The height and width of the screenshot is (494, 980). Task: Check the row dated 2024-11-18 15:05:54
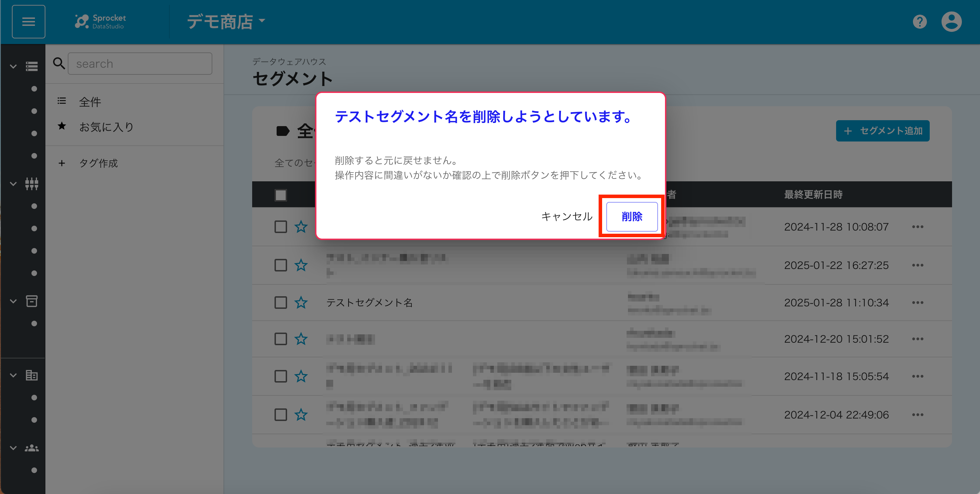(x=281, y=376)
